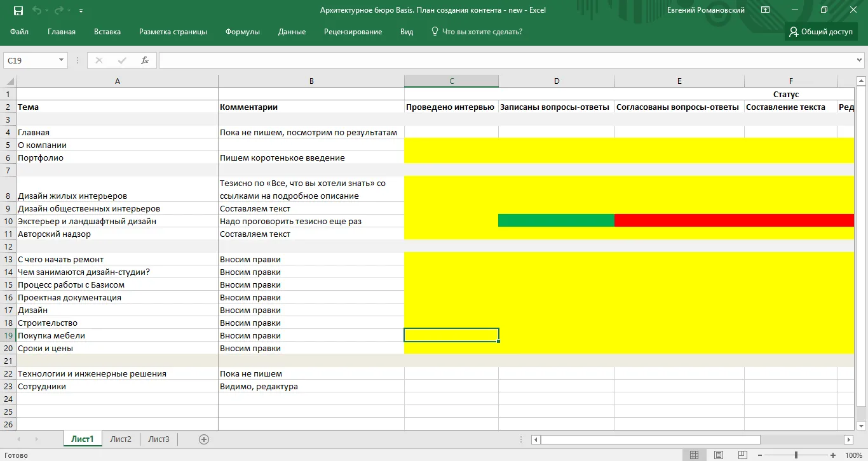Click the Cancel (X) formula bar icon
The width and height of the screenshot is (868, 461).
(x=98, y=60)
